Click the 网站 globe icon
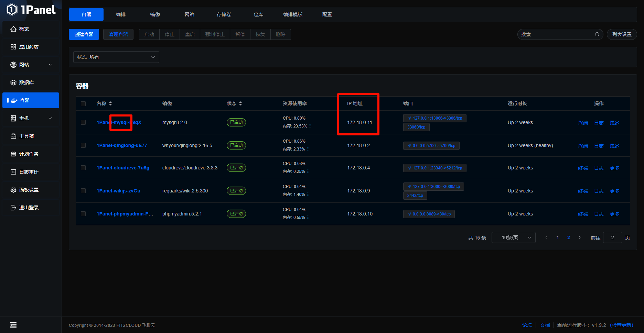The height and width of the screenshot is (333, 644). pyautogui.click(x=13, y=65)
